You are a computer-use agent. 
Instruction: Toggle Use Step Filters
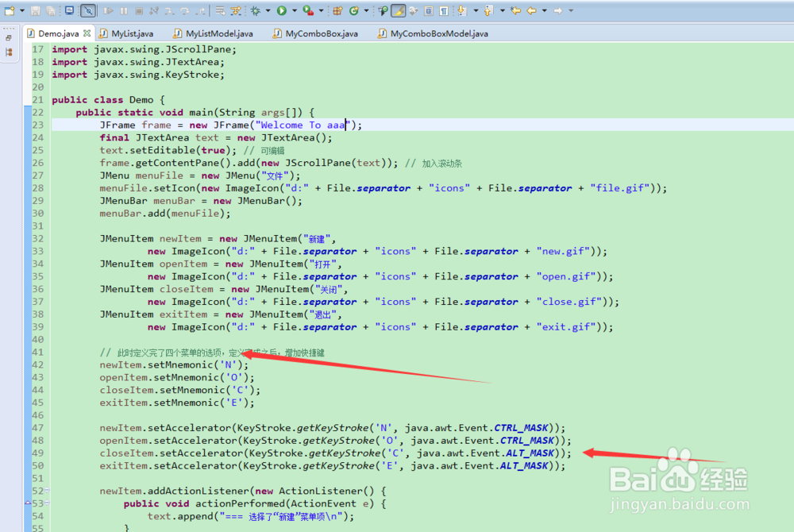click(236, 10)
